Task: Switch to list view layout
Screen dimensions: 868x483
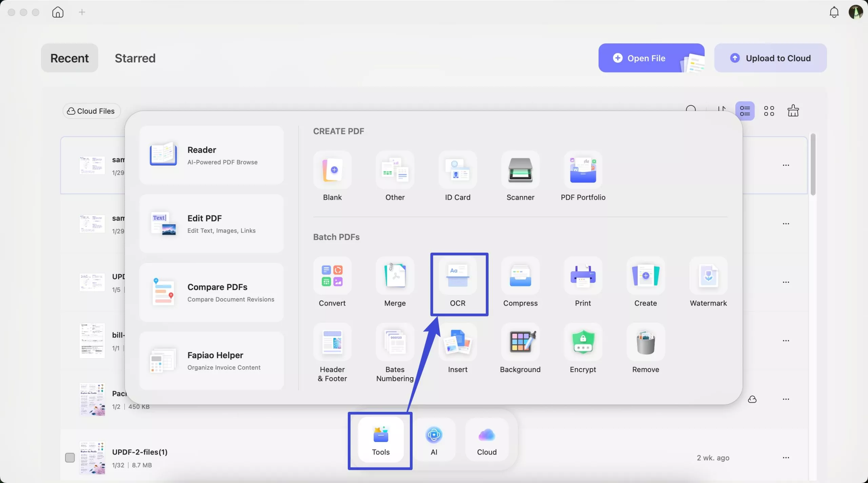Action: point(746,111)
